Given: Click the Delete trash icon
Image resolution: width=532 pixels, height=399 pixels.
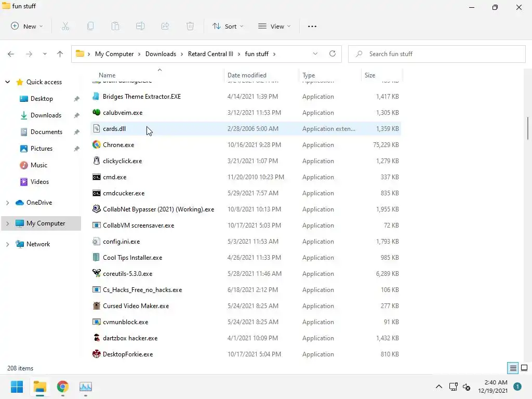Looking at the screenshot, I should [190, 26].
